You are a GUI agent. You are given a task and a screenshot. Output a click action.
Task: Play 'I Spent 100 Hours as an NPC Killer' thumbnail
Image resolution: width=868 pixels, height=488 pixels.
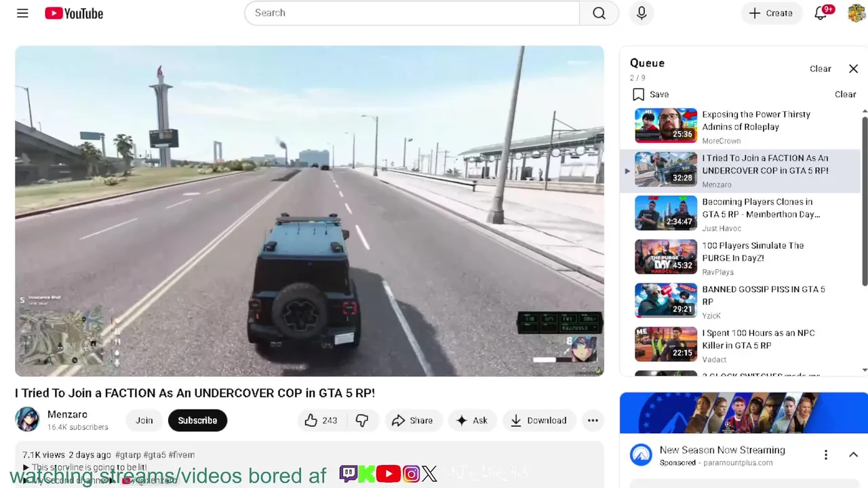(666, 344)
